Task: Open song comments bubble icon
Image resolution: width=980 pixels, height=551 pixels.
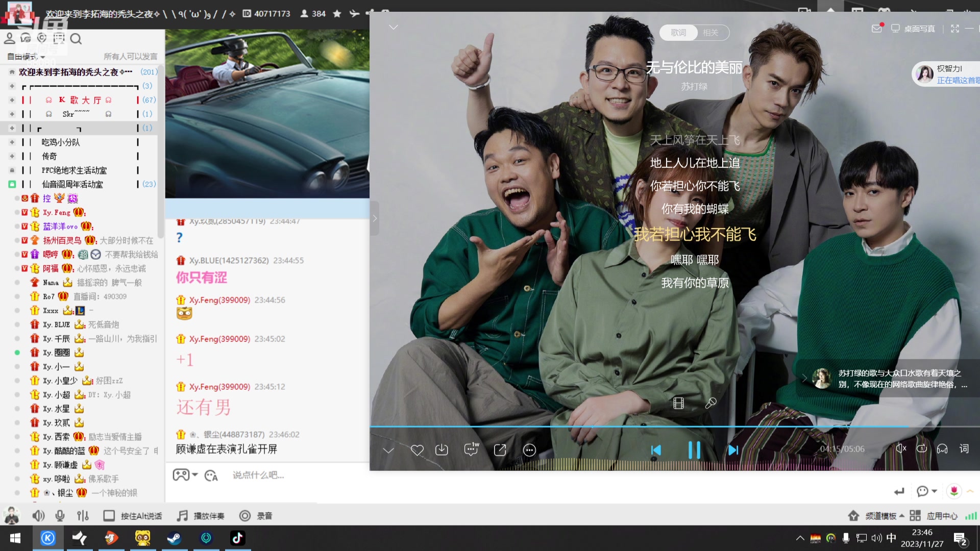Action: click(471, 449)
